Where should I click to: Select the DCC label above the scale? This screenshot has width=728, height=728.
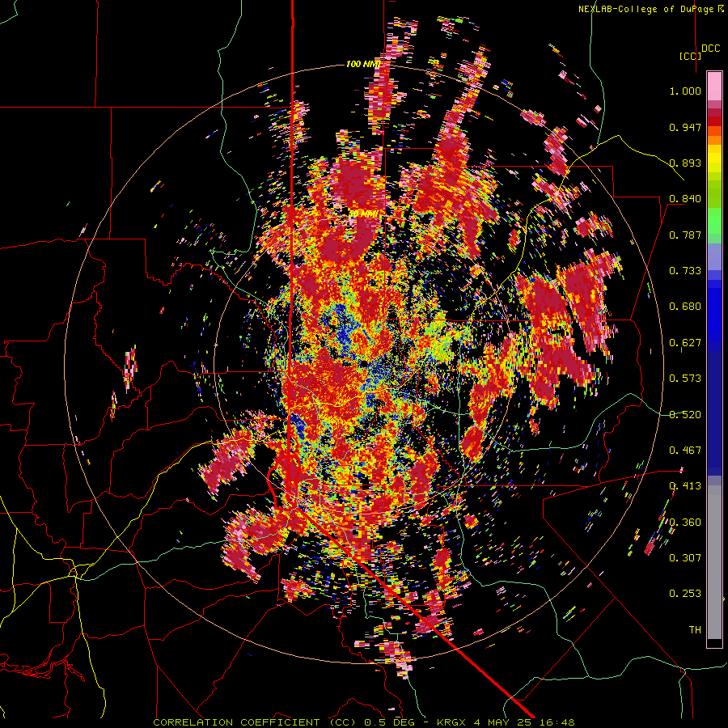(710, 49)
